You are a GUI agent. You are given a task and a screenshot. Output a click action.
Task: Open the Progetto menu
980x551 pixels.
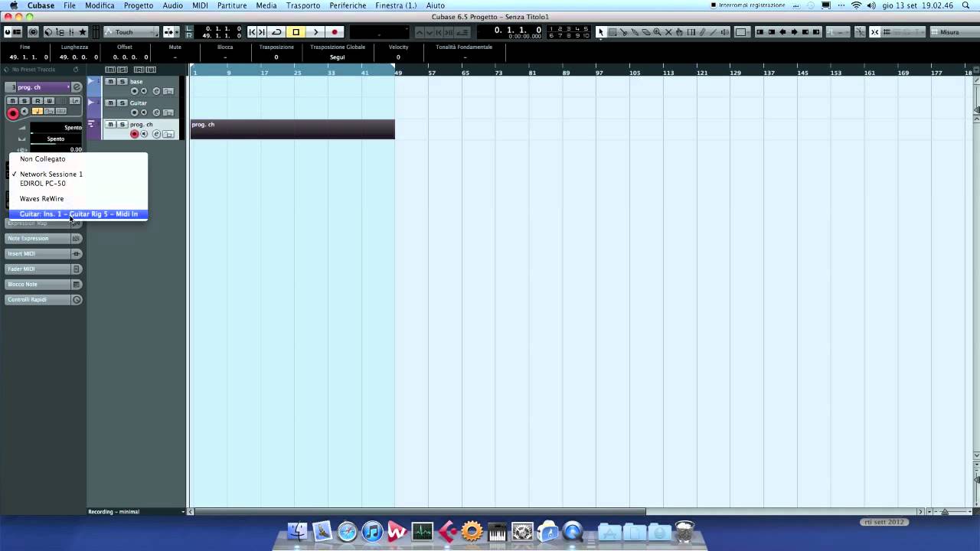click(139, 5)
